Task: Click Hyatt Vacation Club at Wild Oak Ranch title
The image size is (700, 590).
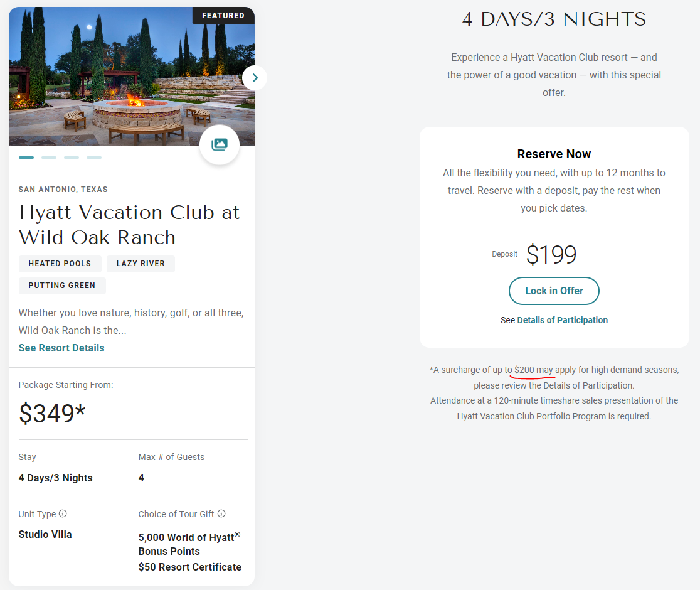Action: [129, 225]
